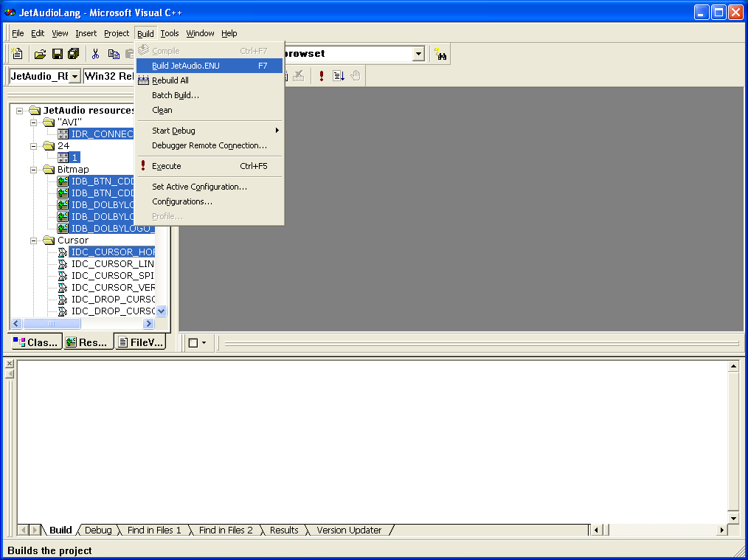Switch to the ClassView tab
Screen dimensions: 748x560
point(37,342)
